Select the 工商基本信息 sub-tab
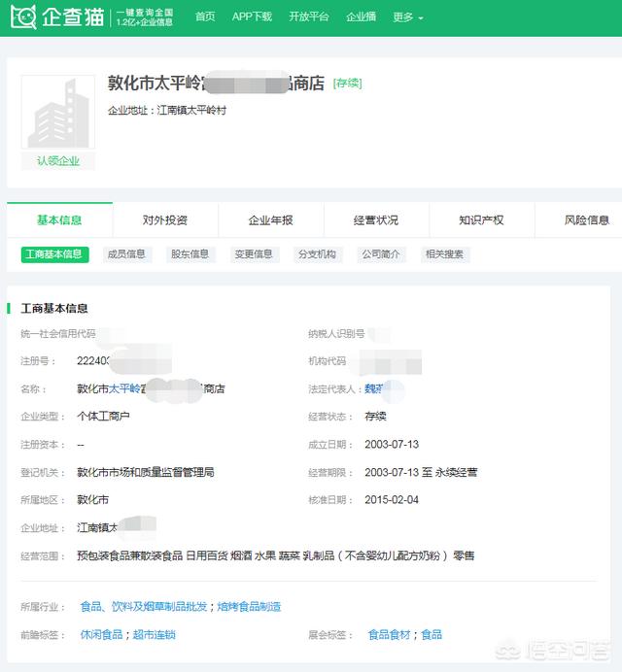This screenshot has width=622, height=672. pos(54,254)
